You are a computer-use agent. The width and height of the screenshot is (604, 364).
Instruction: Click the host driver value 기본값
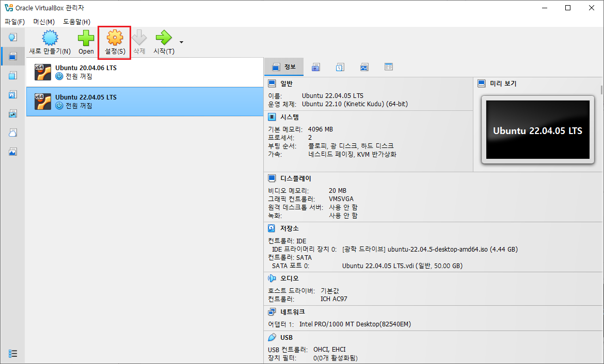pos(330,290)
